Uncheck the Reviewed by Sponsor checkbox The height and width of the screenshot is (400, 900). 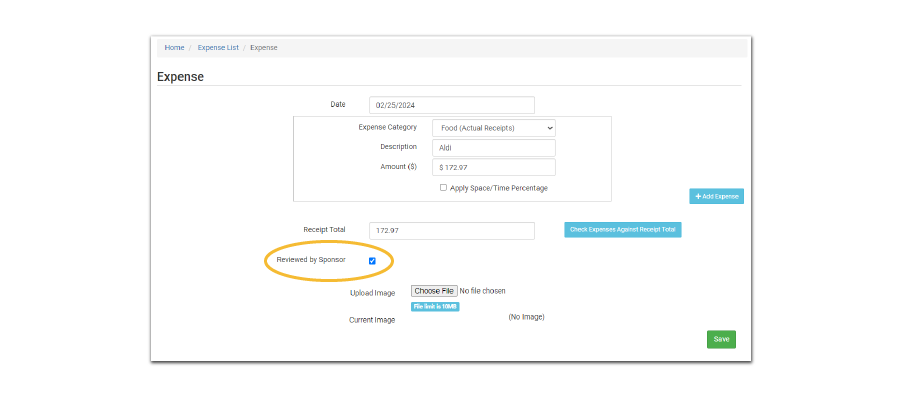(372, 261)
